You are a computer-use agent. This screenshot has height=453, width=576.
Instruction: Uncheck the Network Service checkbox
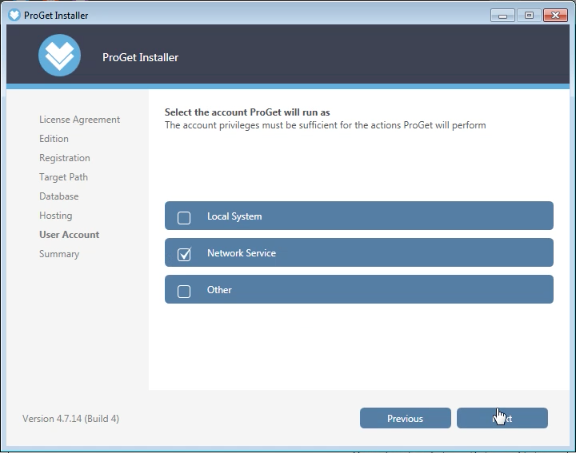pyautogui.click(x=184, y=254)
